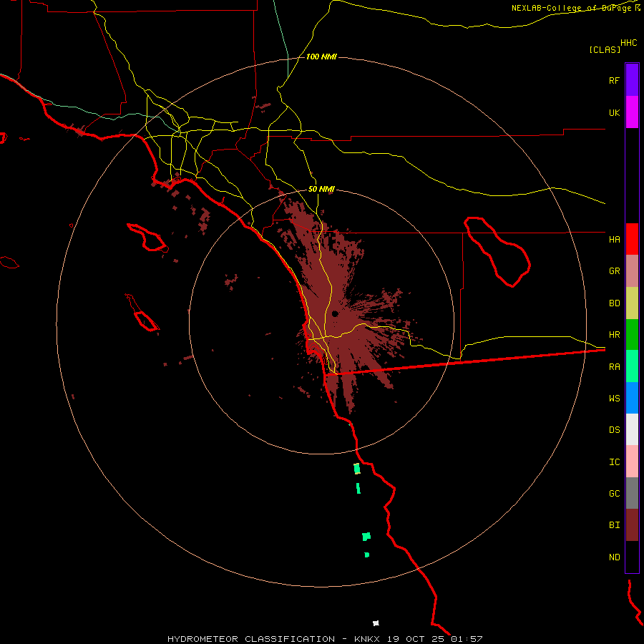Click the HR legend label
This screenshot has height=644, width=644.
tap(614, 335)
